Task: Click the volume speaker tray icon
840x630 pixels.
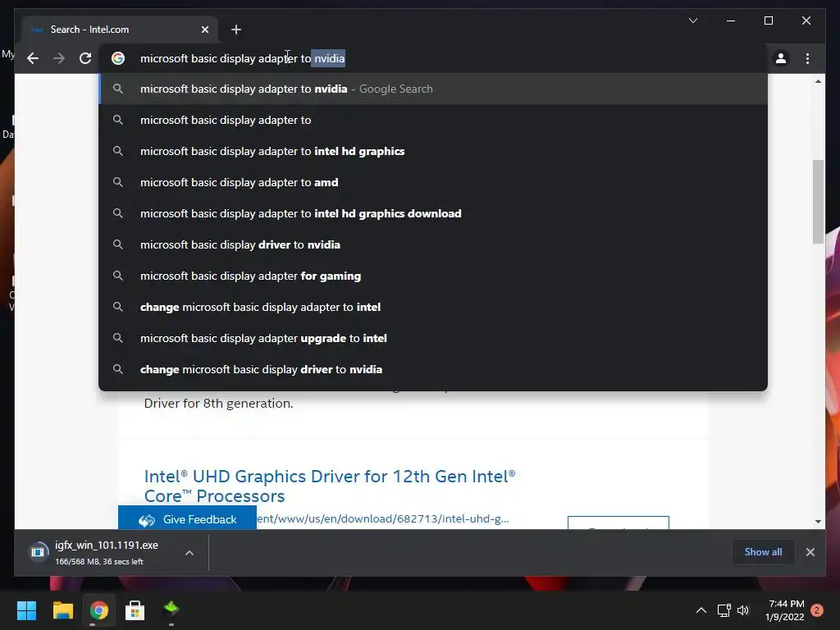Action: click(743, 610)
